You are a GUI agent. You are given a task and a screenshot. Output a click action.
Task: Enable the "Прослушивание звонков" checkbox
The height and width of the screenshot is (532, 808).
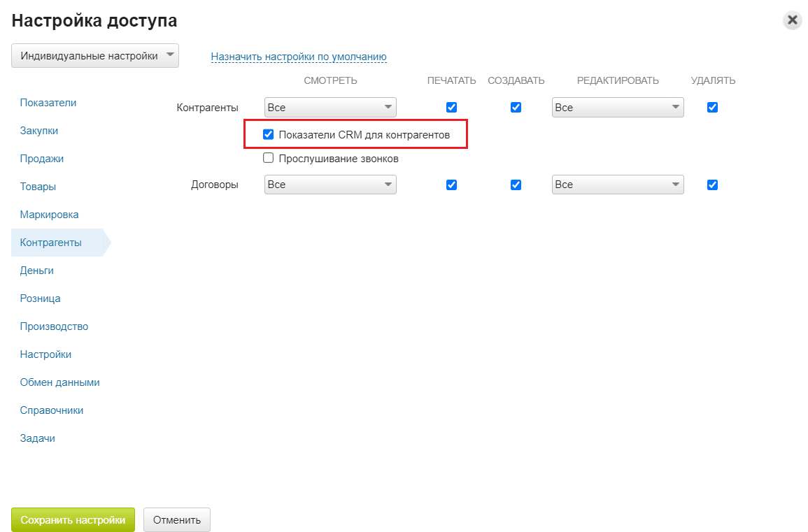click(x=268, y=158)
